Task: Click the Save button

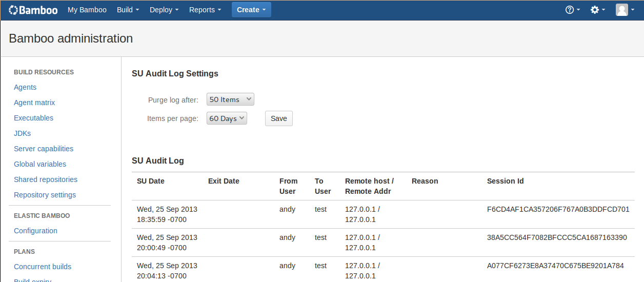Action: pyautogui.click(x=279, y=118)
